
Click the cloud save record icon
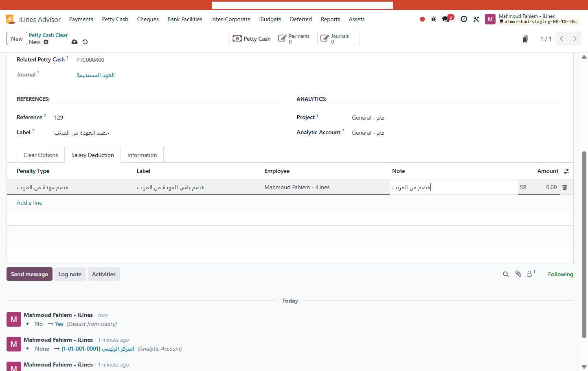(75, 42)
